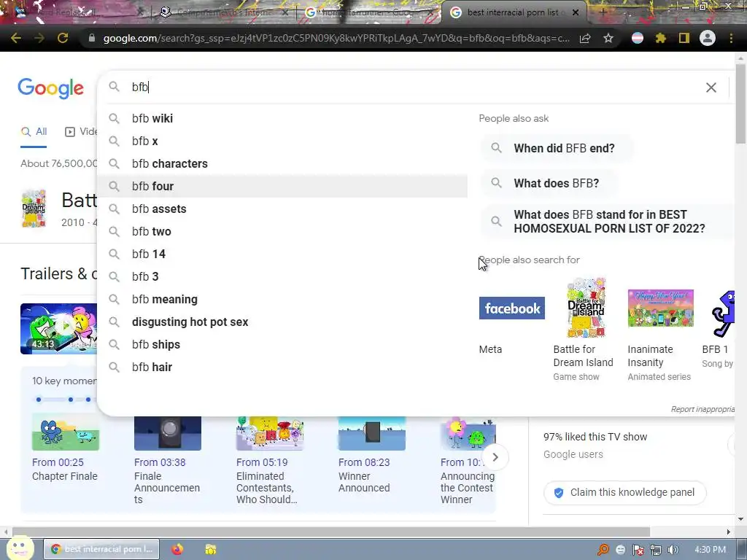747x560 pixels.
Task: Click Report inappropriate predictions link
Action: point(703,409)
